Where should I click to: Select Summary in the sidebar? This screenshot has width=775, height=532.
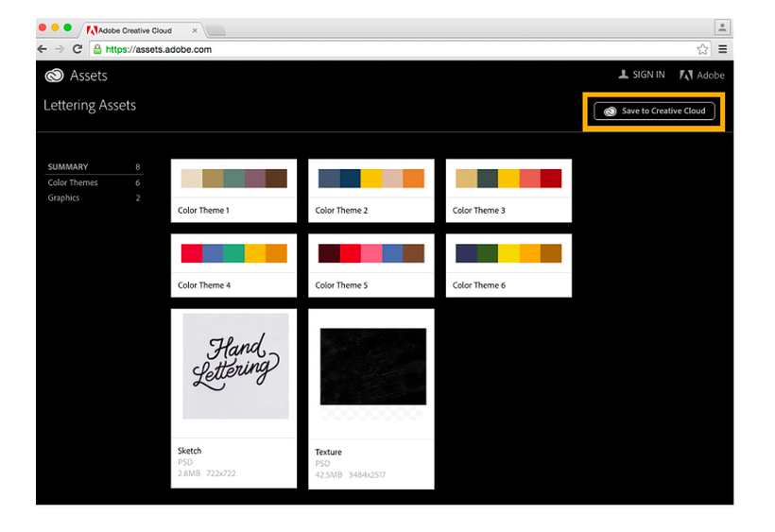point(68,167)
